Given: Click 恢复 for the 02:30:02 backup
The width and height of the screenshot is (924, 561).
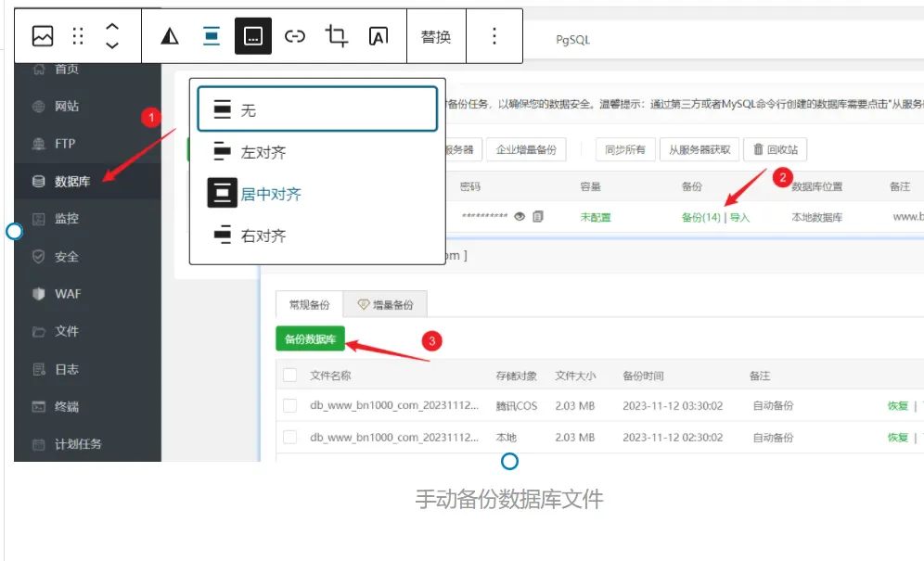Looking at the screenshot, I should coord(898,437).
